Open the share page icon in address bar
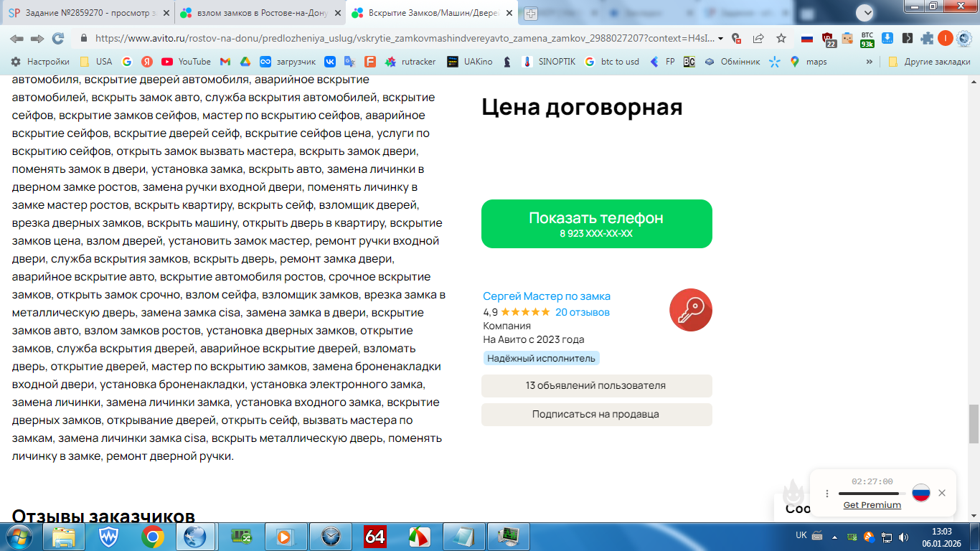The height and width of the screenshot is (551, 980). (758, 38)
